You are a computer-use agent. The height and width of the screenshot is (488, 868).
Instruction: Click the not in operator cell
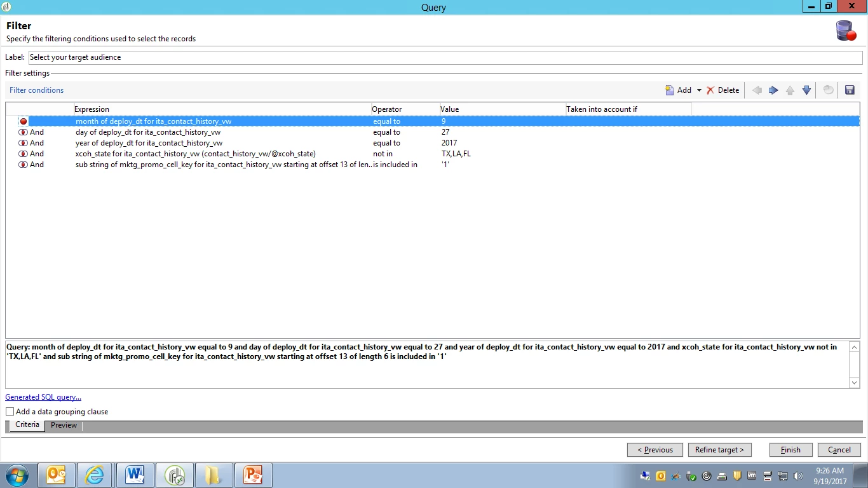click(x=383, y=154)
